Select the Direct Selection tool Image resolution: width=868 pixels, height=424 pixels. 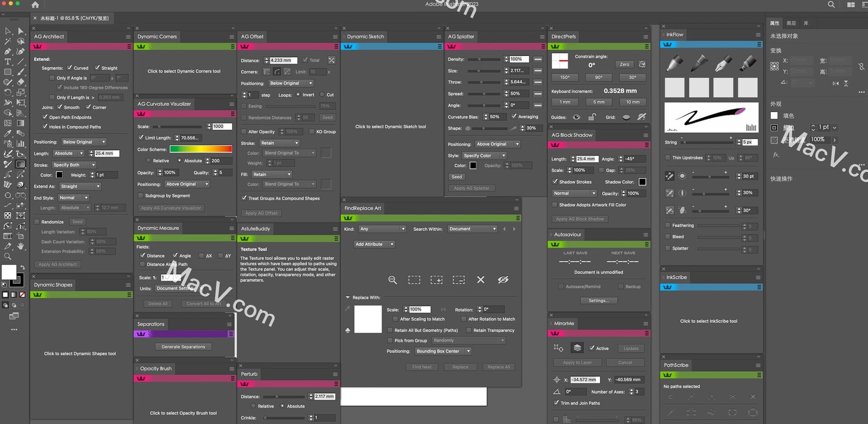click(21, 31)
